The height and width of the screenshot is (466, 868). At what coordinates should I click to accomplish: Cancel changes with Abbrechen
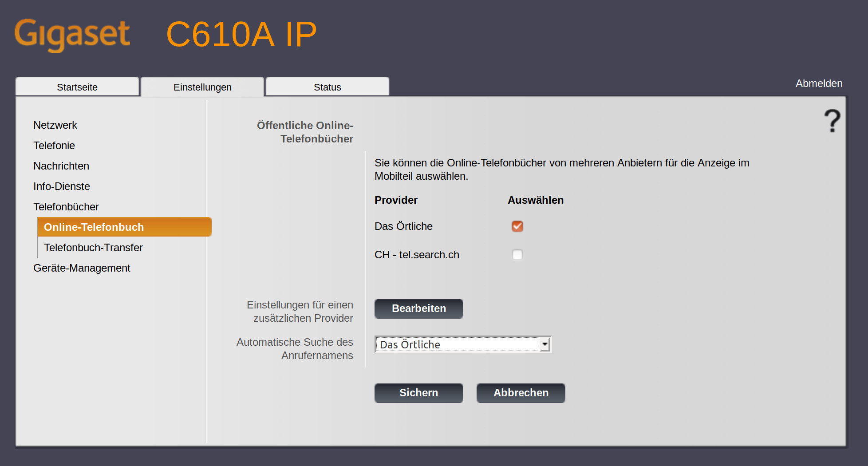tap(521, 393)
